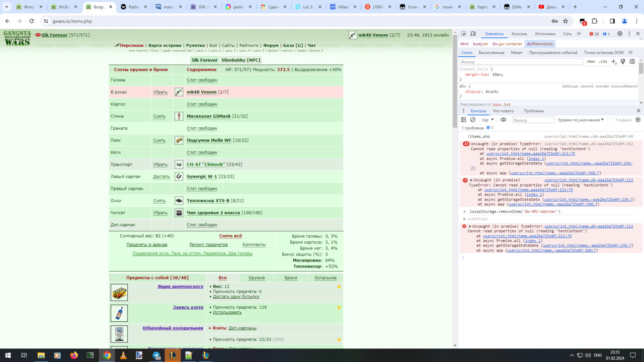Expand more style panes after Точки останова DOM
Image resolution: width=644 pixels, height=362 pixels.
pos(630,52)
